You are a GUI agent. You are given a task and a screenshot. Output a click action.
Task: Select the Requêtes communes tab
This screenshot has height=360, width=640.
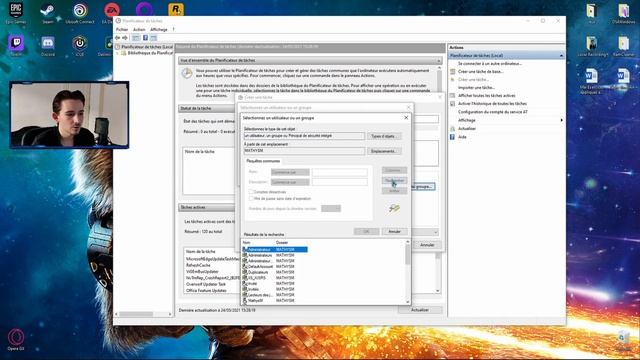tap(263, 161)
